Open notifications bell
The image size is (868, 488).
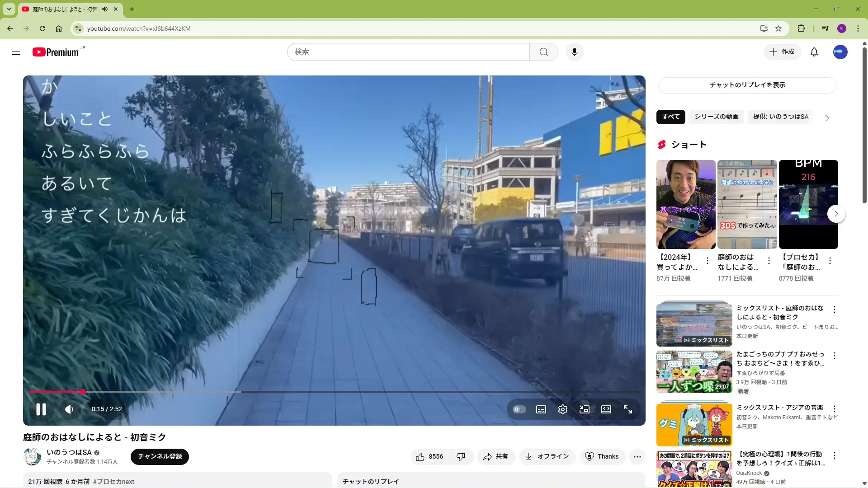[814, 52]
